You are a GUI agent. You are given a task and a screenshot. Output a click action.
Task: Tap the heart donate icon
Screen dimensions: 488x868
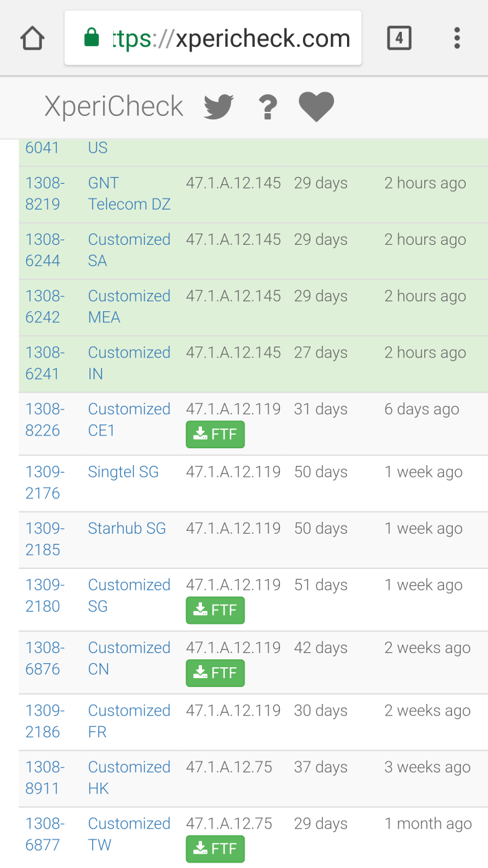click(317, 107)
